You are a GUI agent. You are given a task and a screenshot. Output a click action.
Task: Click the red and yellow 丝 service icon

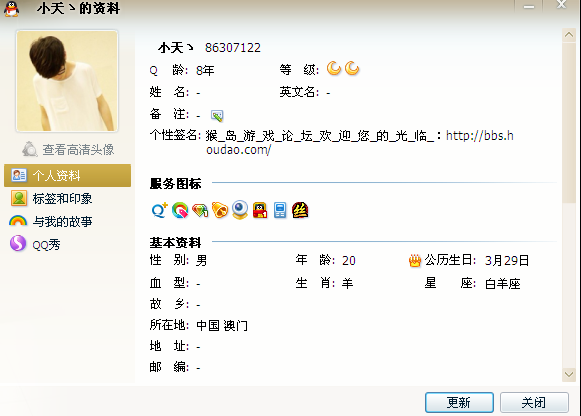click(x=300, y=210)
